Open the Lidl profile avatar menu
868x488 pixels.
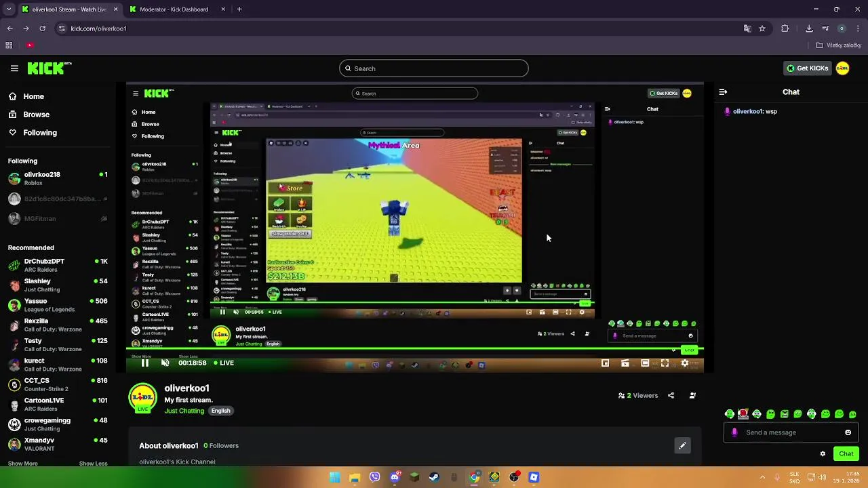pyautogui.click(x=843, y=68)
